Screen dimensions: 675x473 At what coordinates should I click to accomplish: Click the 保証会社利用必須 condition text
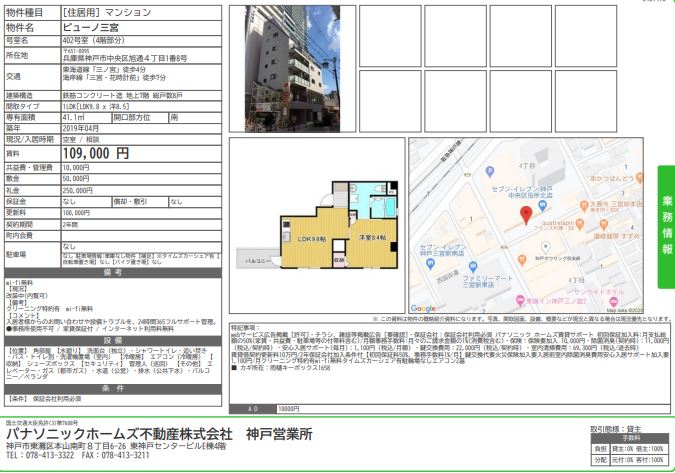[57, 399]
